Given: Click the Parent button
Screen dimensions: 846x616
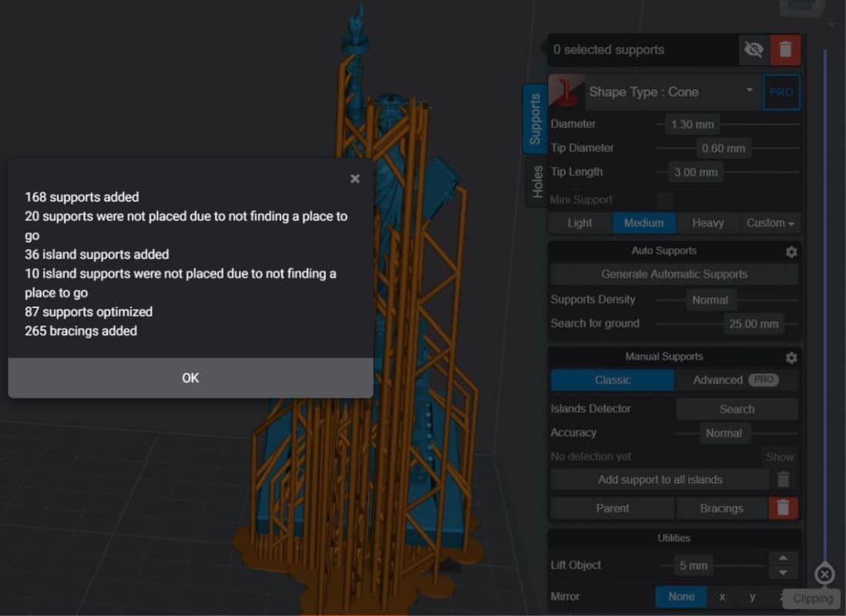Looking at the screenshot, I should point(613,508).
